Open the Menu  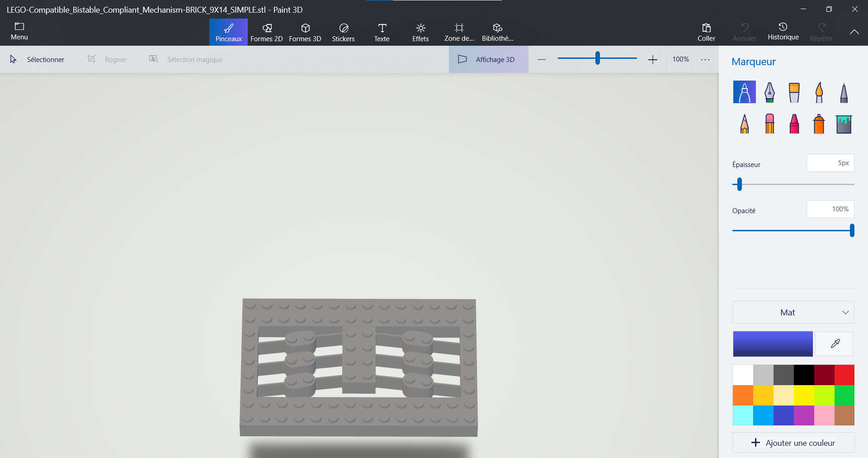click(x=19, y=31)
